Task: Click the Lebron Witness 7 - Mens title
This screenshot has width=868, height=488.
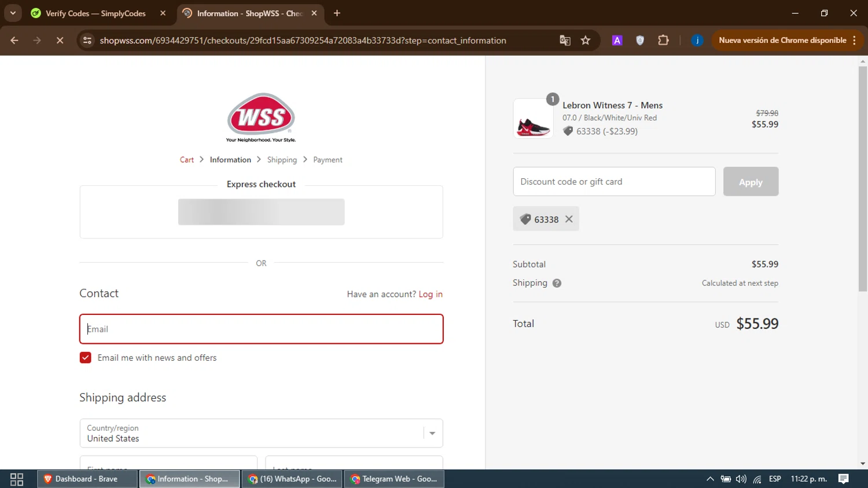Action: click(612, 105)
